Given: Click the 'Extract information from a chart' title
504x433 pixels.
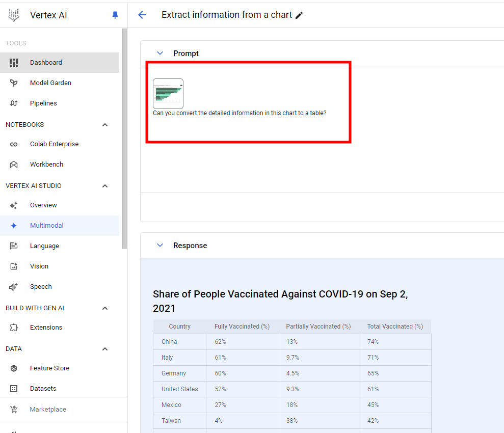Looking at the screenshot, I should 227,15.
